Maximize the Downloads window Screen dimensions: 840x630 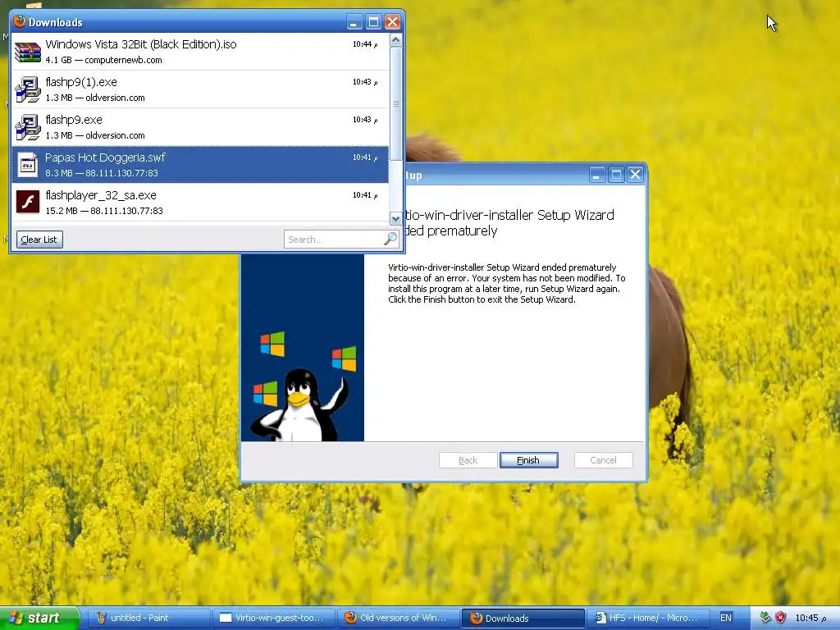(x=373, y=22)
